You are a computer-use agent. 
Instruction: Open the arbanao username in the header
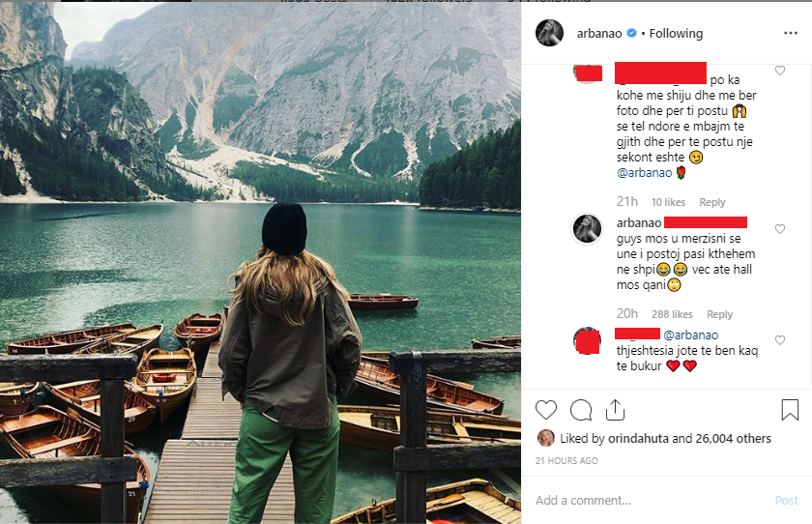point(599,34)
